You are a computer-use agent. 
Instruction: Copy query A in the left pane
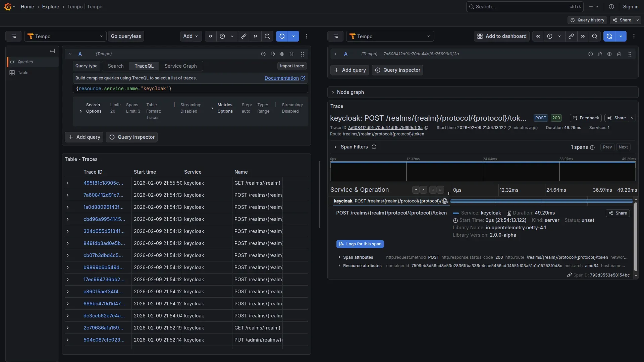pos(272,54)
